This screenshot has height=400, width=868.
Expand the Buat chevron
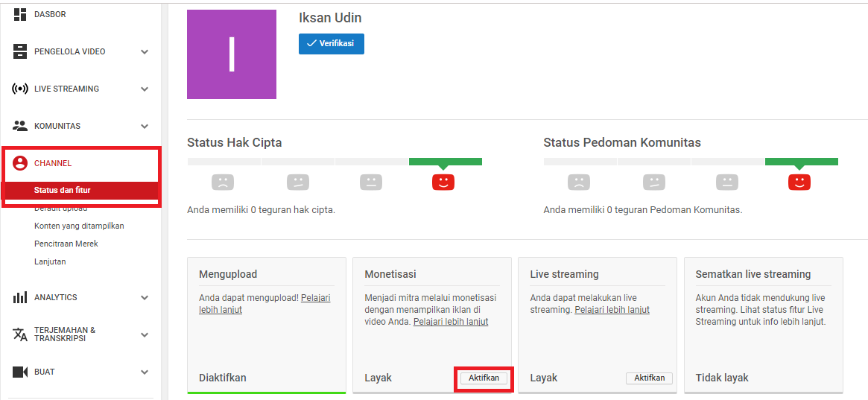[x=145, y=372]
